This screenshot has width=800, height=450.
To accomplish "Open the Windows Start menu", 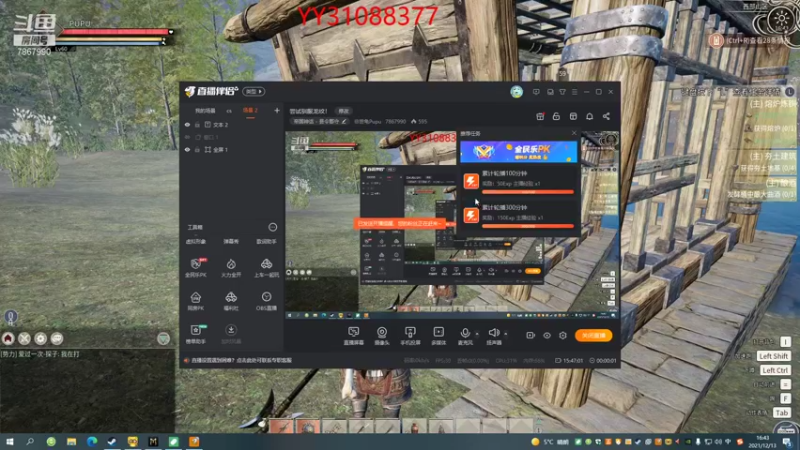I will click(x=9, y=442).
